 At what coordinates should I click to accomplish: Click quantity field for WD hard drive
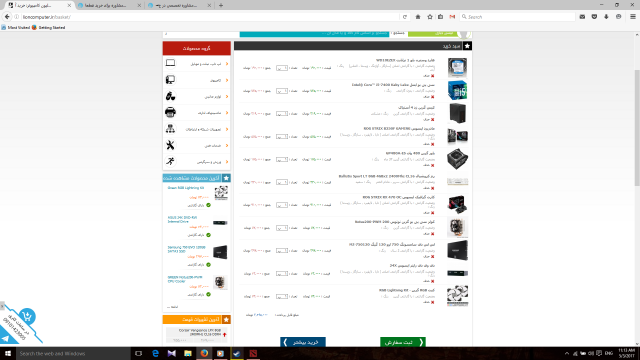[282, 68]
